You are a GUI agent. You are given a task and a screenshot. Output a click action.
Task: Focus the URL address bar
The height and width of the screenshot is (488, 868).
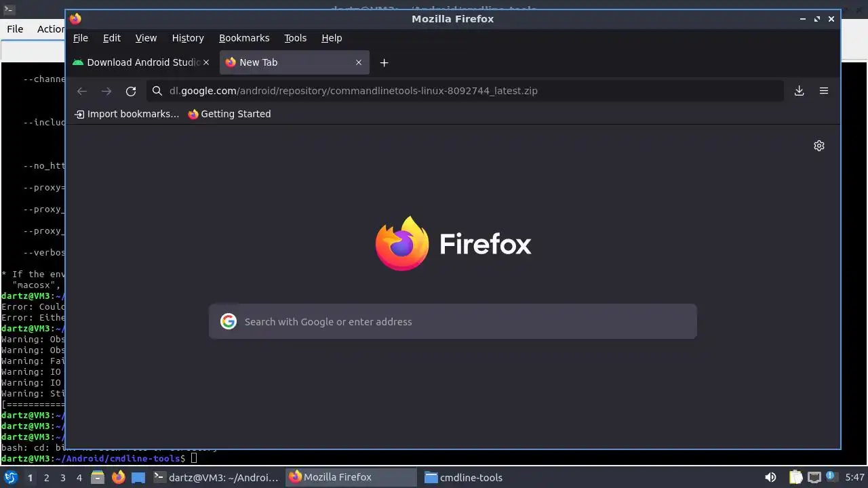pos(465,91)
